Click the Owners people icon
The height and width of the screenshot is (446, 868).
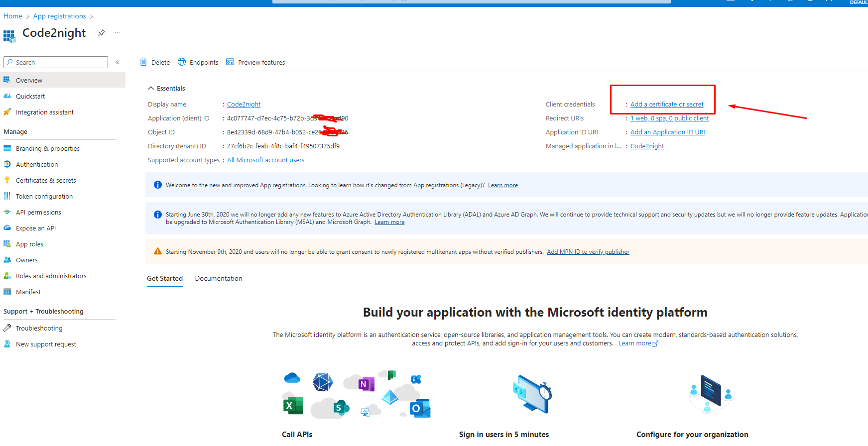[x=7, y=260]
